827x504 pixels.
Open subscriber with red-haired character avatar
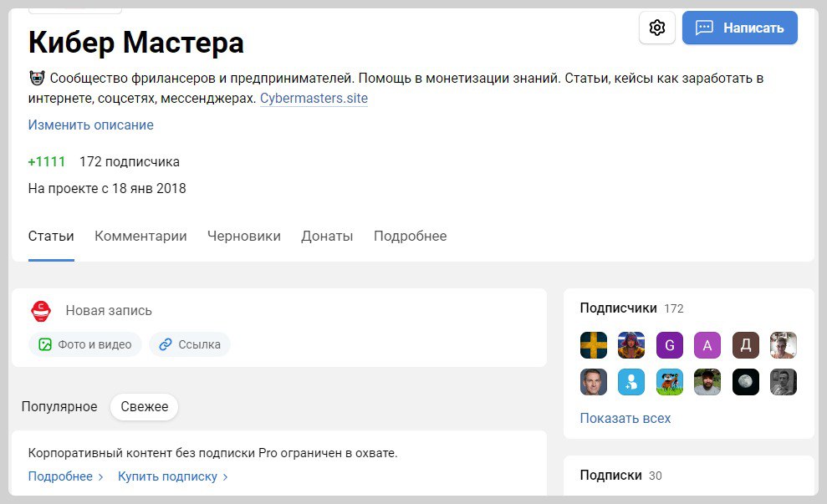click(x=631, y=345)
